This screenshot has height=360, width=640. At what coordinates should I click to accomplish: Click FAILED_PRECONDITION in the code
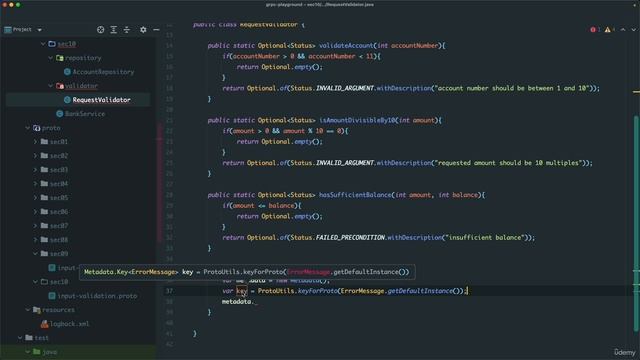350,238
